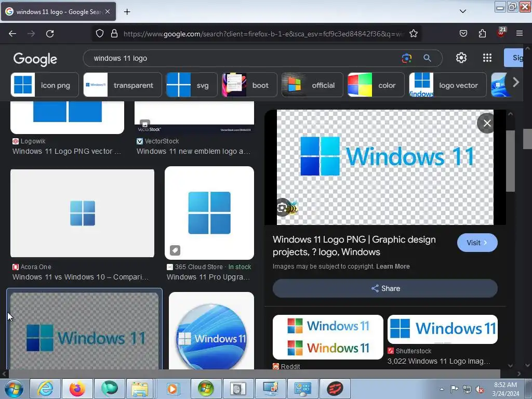Select the logo vector filter chip
Viewport: 532px width, 399px height.
tap(448, 85)
